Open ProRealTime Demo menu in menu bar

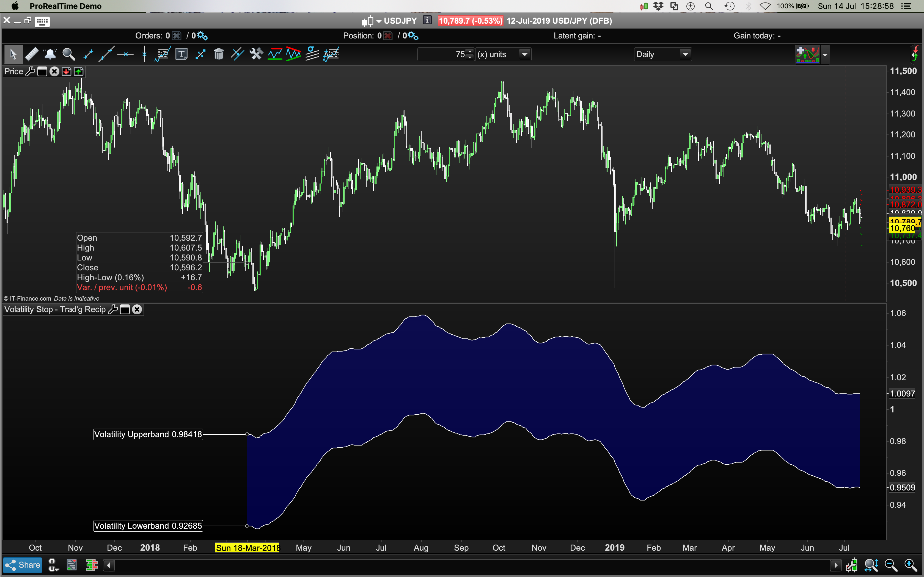click(65, 6)
